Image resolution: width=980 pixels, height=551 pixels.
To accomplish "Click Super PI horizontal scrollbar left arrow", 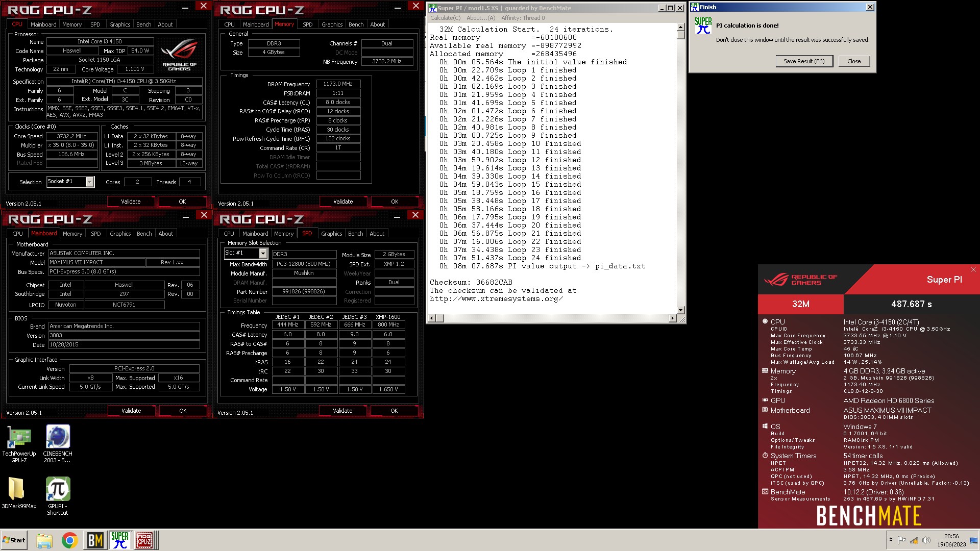I will [432, 318].
